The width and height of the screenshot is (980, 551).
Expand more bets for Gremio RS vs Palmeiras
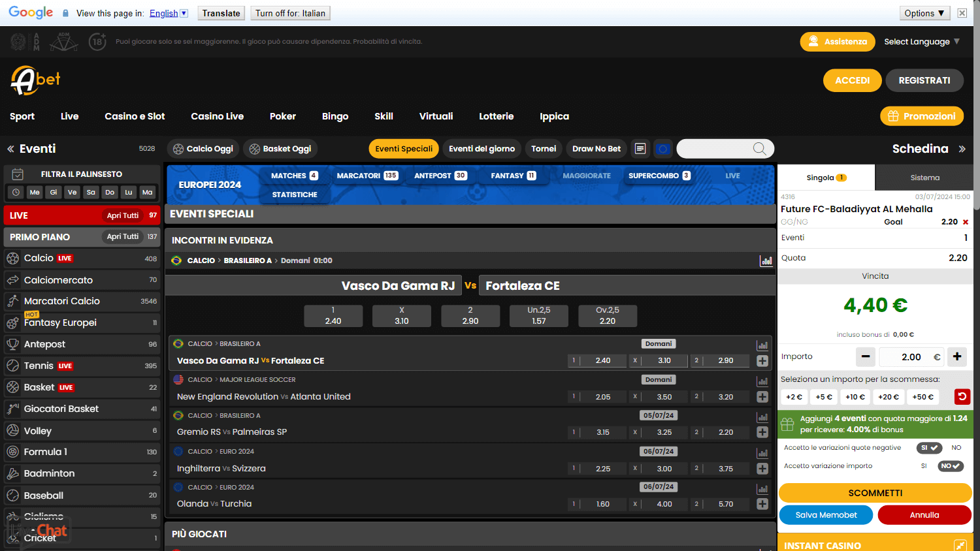tap(762, 432)
